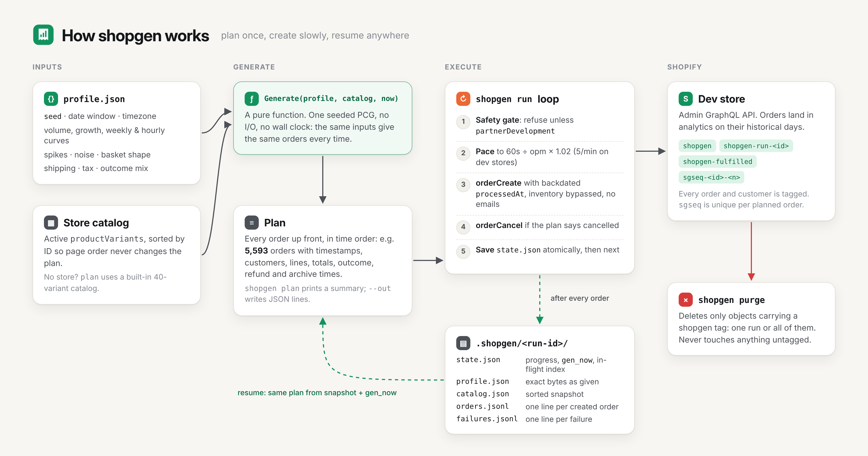Click the after every order label
Screen dimensions: 868x456
click(580, 298)
